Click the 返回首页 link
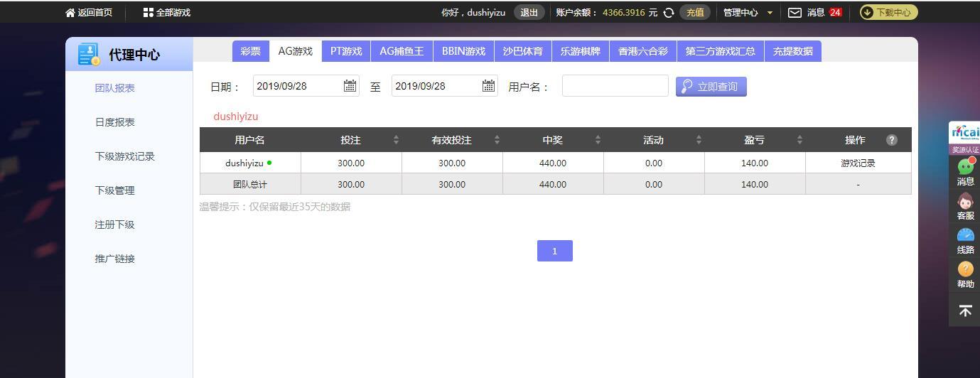Screen dimensions: 980x378 point(95,13)
